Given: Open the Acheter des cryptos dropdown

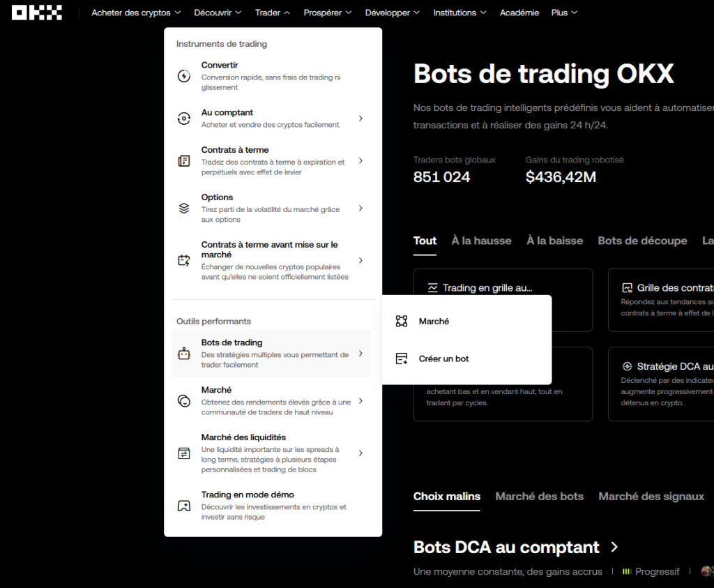Looking at the screenshot, I should (136, 13).
